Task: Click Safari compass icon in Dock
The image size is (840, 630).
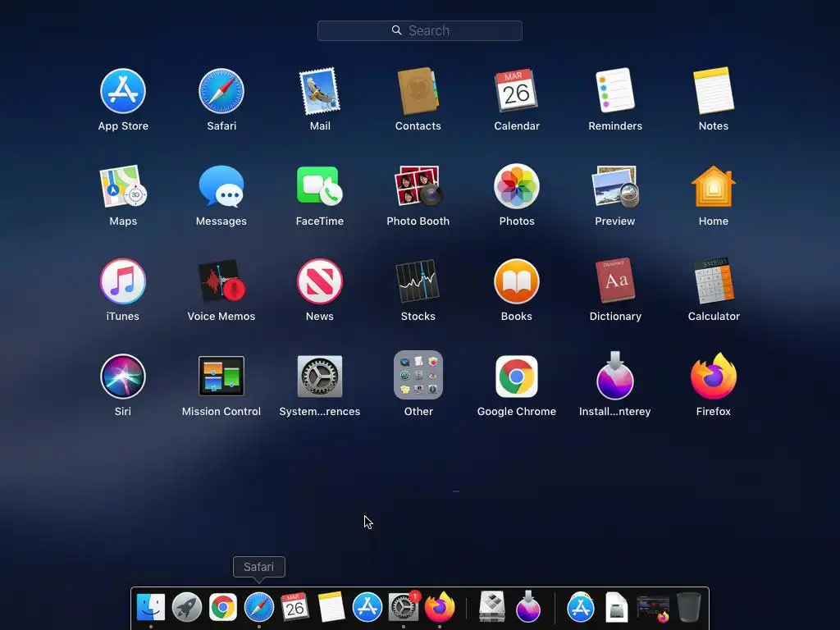Action: click(258, 607)
